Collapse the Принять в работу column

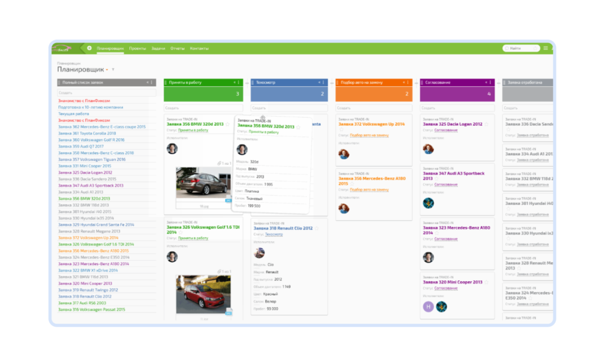coord(236,82)
